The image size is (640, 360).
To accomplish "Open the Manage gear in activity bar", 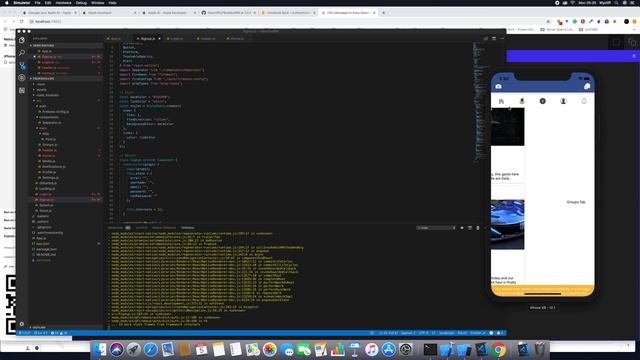I will (x=22, y=324).
